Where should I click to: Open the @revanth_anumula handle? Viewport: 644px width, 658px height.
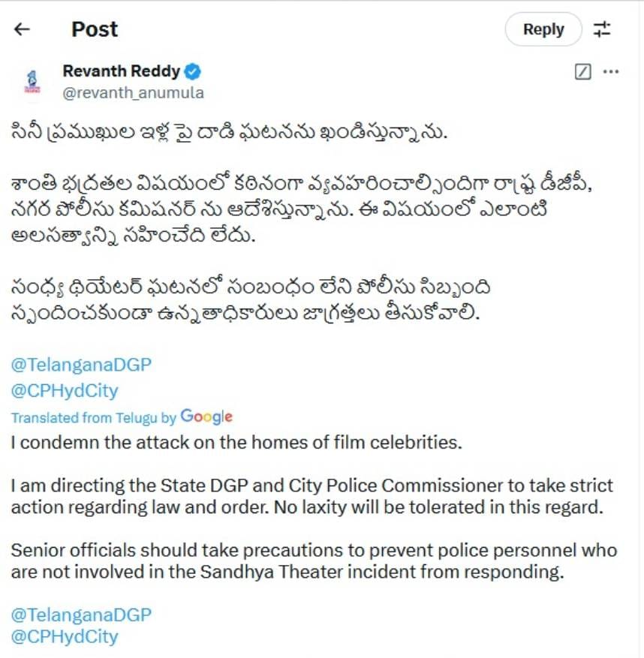coord(133,93)
